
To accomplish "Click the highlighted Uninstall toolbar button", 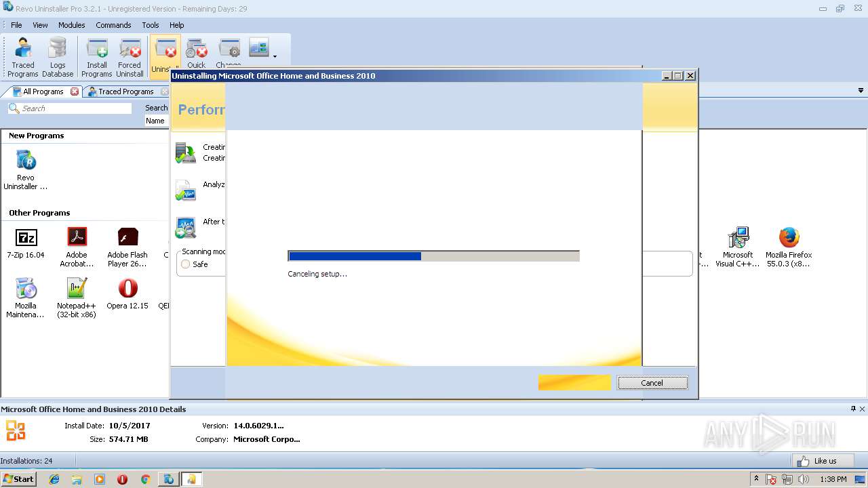I will [x=165, y=56].
